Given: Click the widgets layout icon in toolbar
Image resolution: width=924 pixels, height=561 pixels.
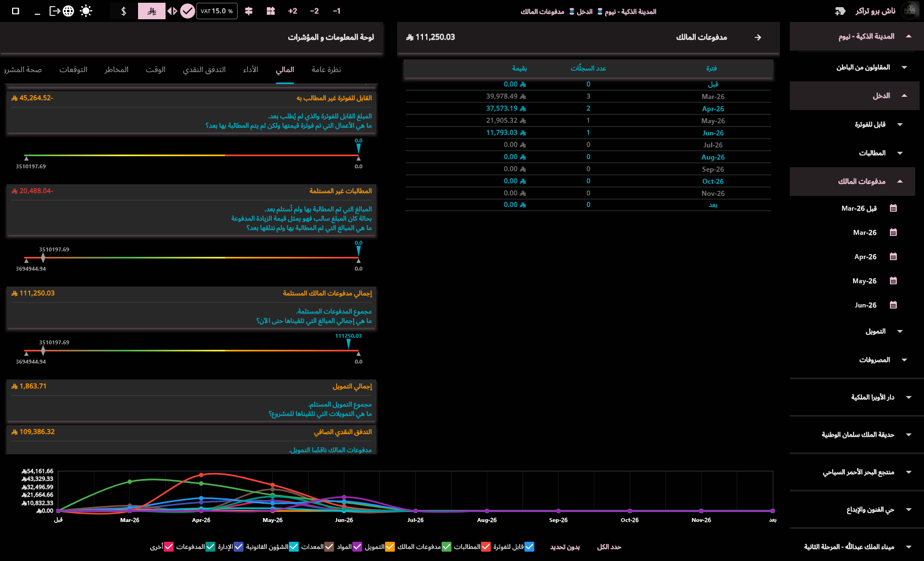Looking at the screenshot, I should 271,11.
